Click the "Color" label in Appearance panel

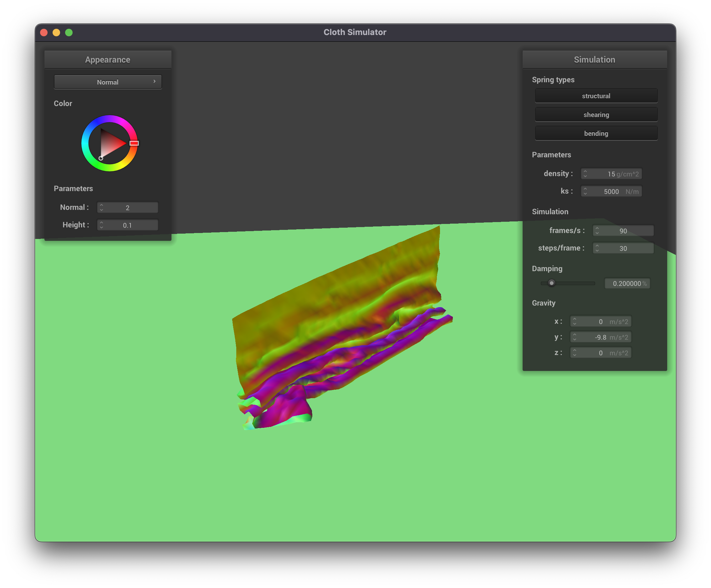(x=63, y=104)
